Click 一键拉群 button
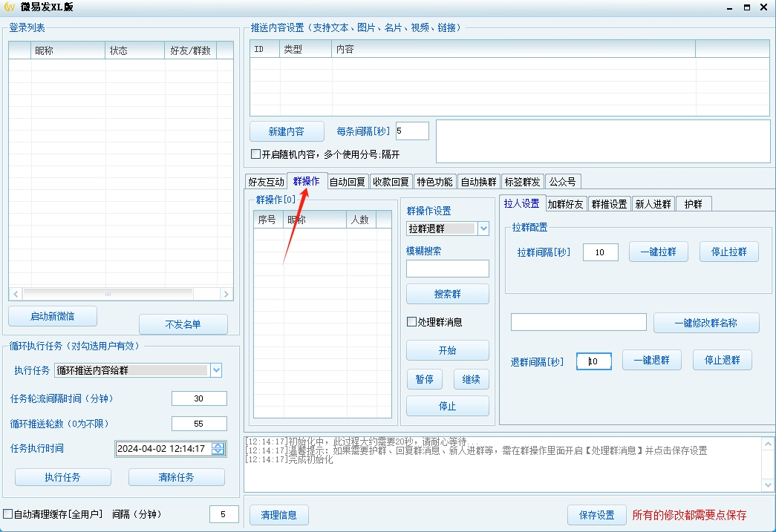This screenshot has width=776, height=532. (x=658, y=252)
